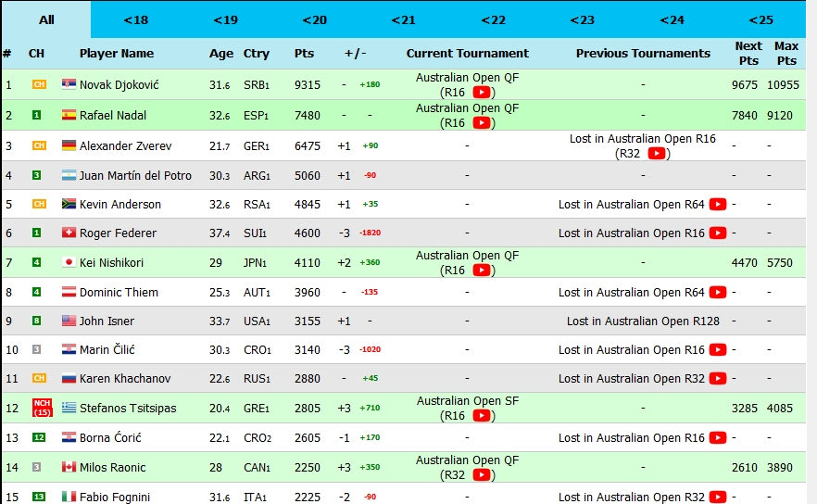Play YouTube video in Novak Djoković's row

(x=482, y=93)
